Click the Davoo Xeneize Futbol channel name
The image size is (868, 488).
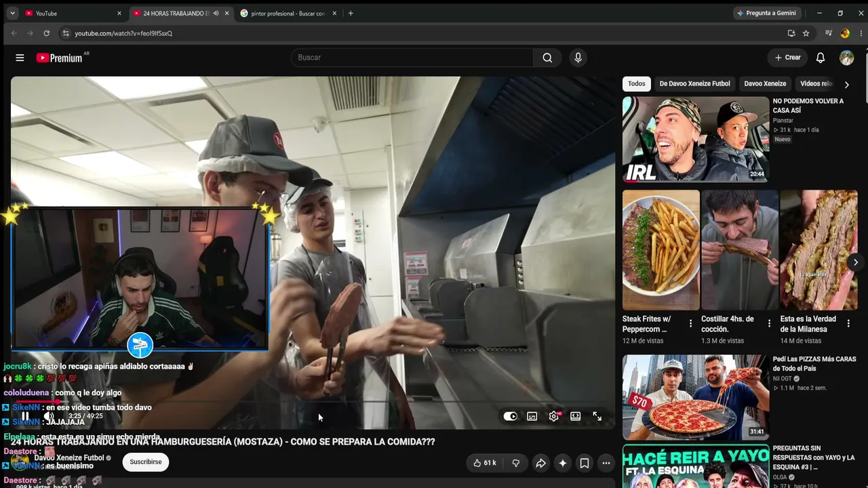69,458
